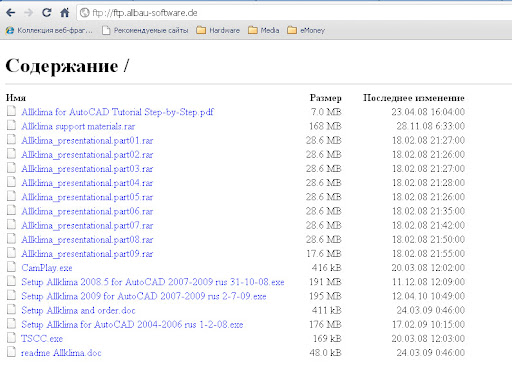The height and width of the screenshot is (367, 512).
Task: Select the 191 MB size value
Action: click(x=325, y=282)
